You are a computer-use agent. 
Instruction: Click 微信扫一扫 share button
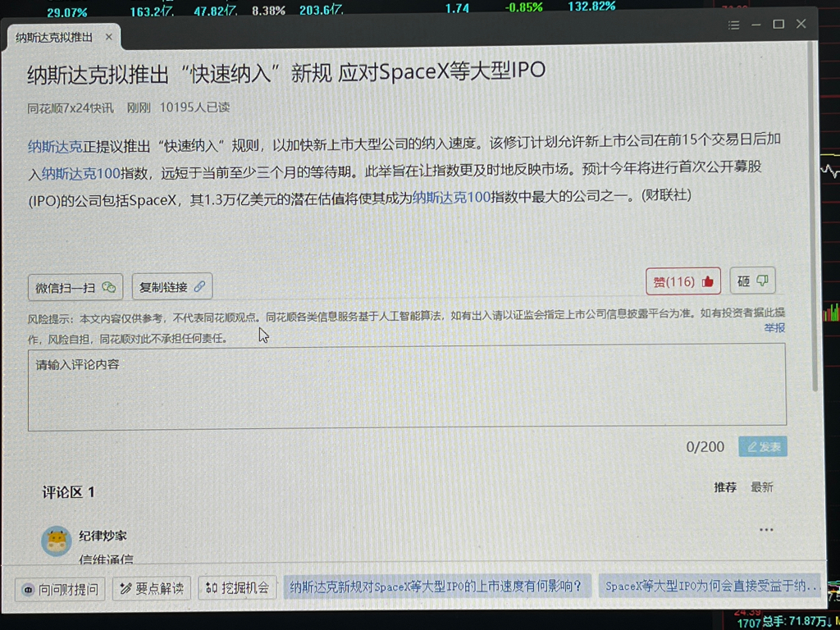point(75,288)
